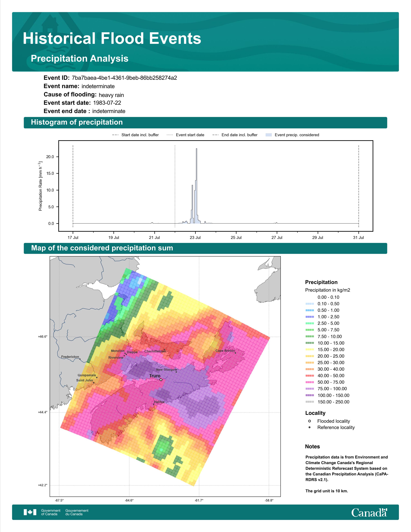Click the 50.00 - 75.00 precipitation swatch
This screenshot has height=532, width=411.
pyautogui.click(x=310, y=382)
